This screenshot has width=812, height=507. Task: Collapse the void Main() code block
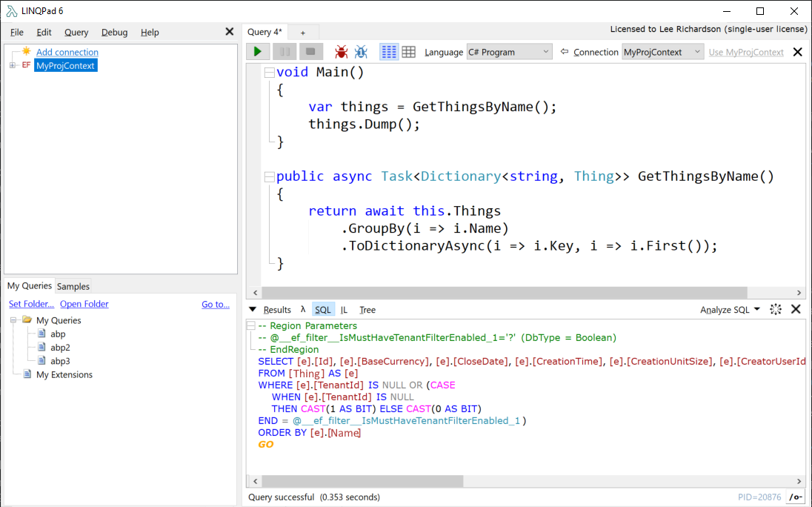pyautogui.click(x=269, y=73)
